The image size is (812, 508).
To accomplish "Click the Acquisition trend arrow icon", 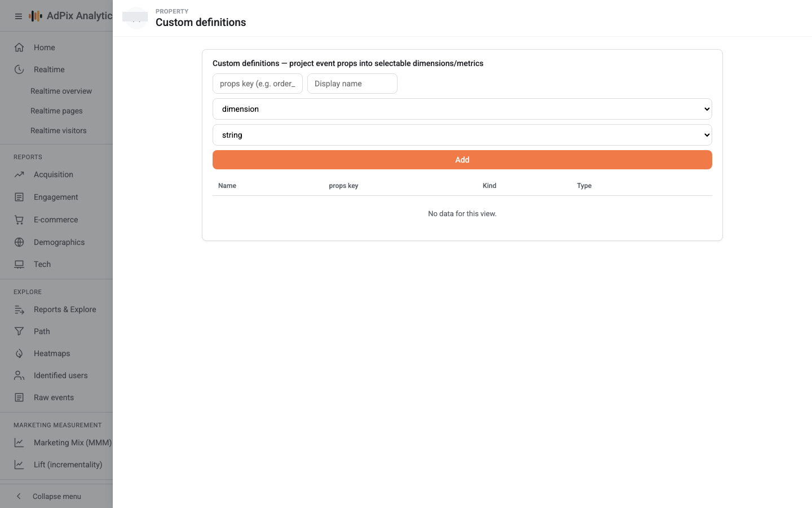I will click(19, 174).
